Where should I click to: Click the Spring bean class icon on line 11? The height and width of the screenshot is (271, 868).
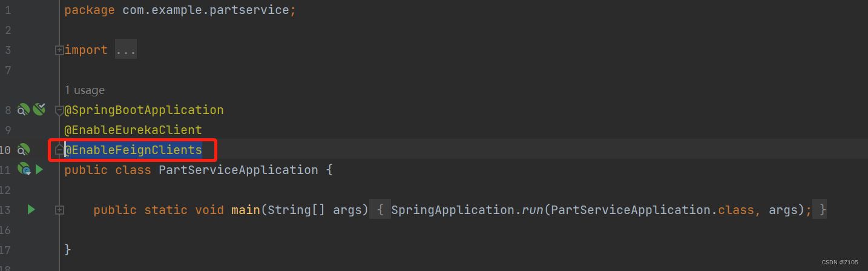pos(24,170)
